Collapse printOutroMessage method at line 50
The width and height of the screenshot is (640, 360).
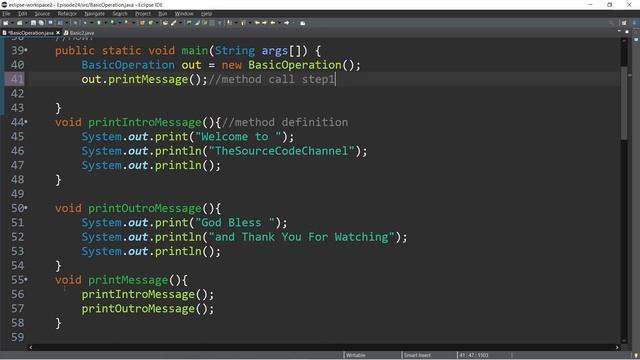pos(26,208)
